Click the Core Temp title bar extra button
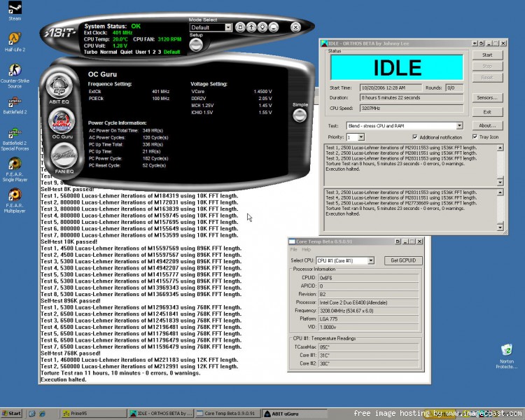This screenshot has width=525, height=420. [x=398, y=241]
